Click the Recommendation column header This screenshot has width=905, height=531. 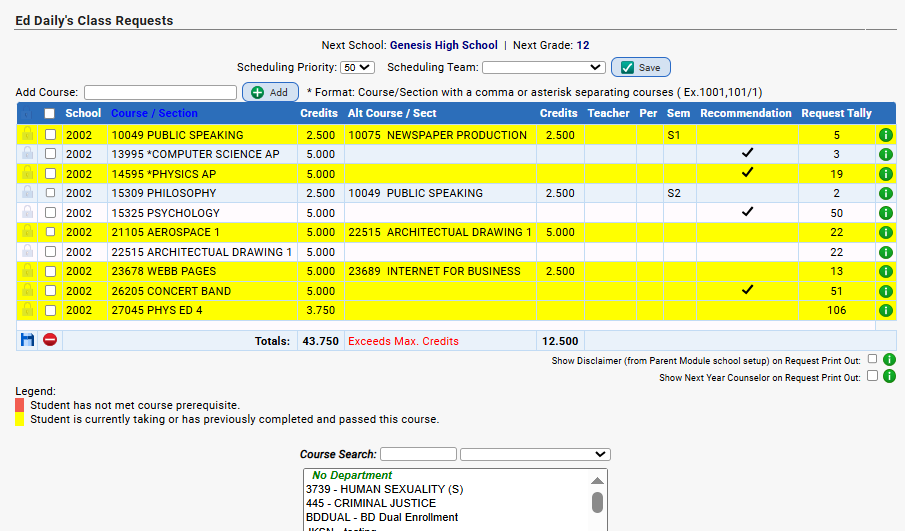(746, 113)
